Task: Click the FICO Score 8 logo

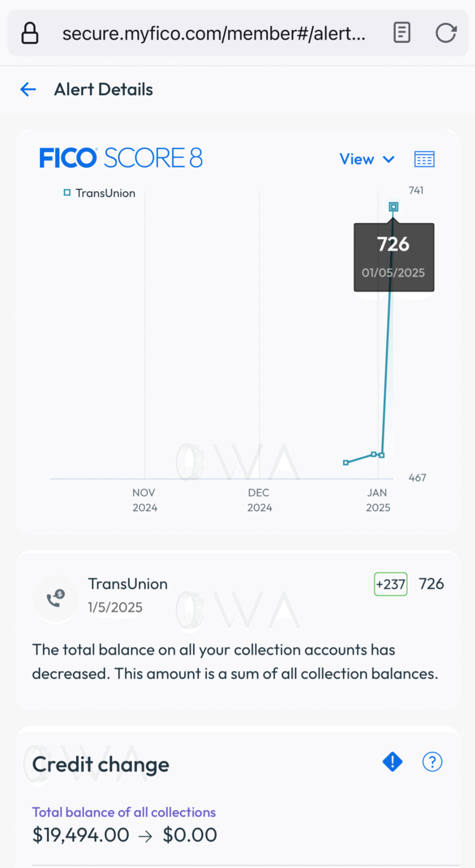Action: (x=121, y=158)
